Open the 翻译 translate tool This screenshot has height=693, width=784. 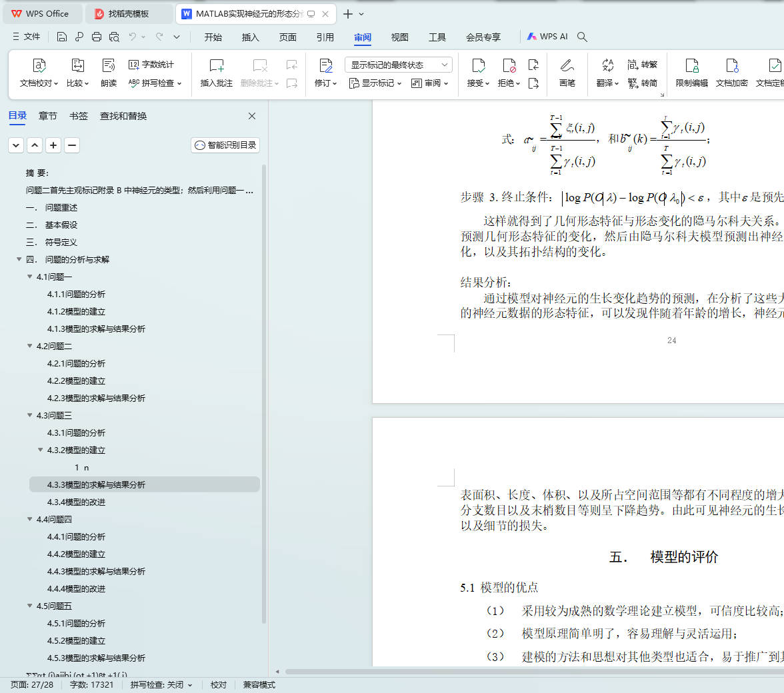click(607, 73)
